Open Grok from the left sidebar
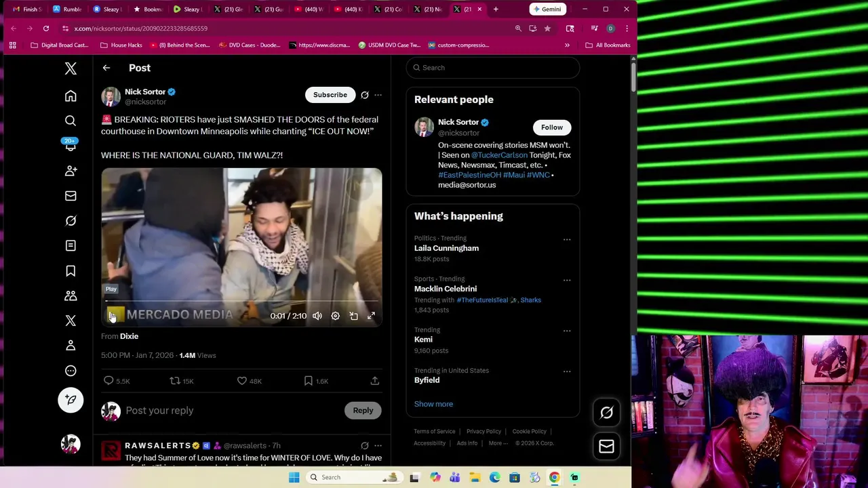 (71, 221)
